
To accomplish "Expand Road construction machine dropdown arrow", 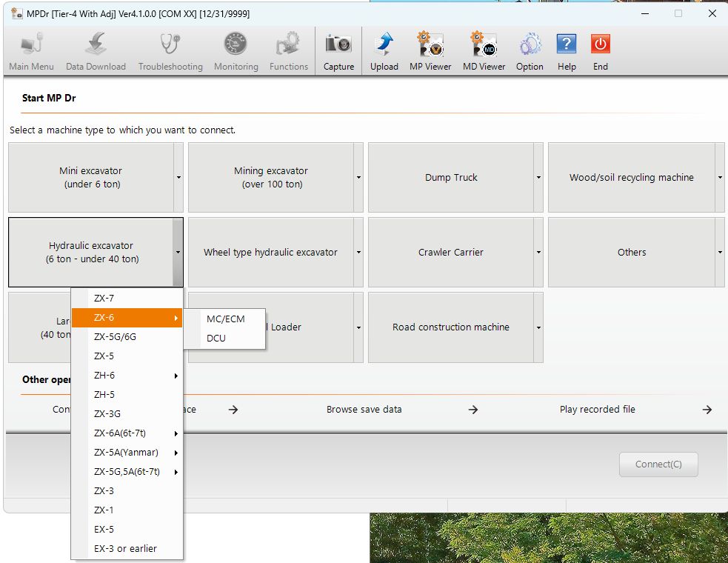I will point(538,327).
